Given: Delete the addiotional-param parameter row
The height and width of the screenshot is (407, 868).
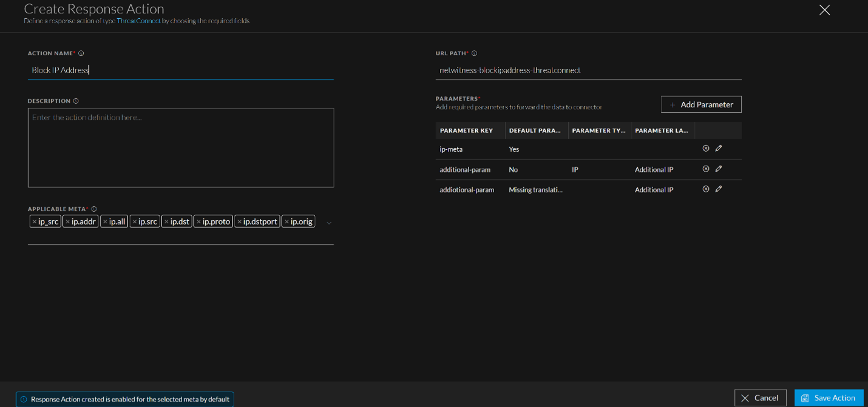Looking at the screenshot, I should pyautogui.click(x=705, y=189).
